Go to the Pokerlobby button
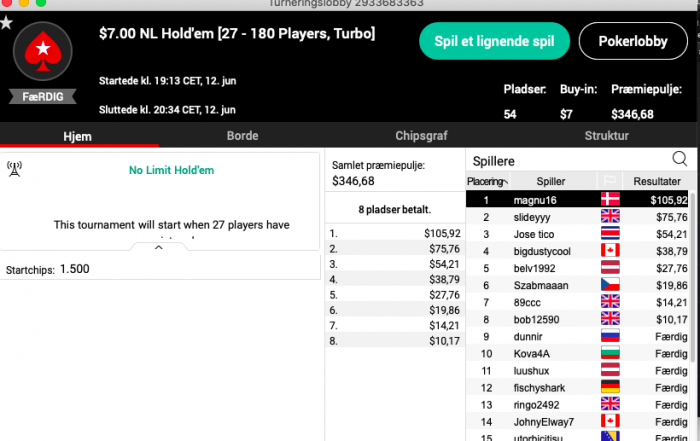Screen dimensions: 700x441 pos(633,41)
